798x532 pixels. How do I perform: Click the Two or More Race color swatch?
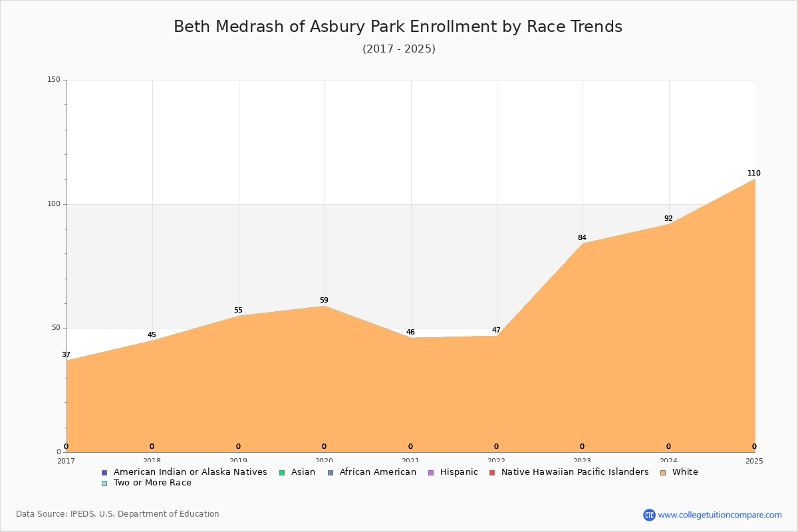pos(104,483)
